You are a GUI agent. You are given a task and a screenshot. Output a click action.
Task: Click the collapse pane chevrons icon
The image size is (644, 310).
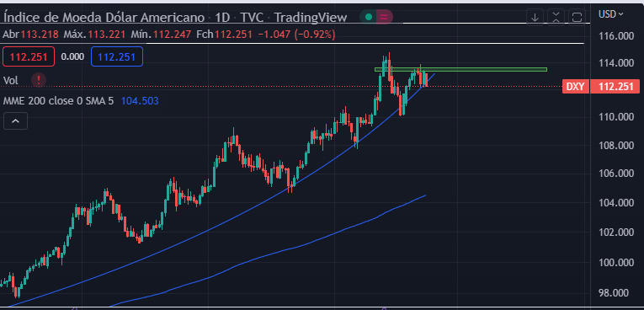click(x=556, y=17)
